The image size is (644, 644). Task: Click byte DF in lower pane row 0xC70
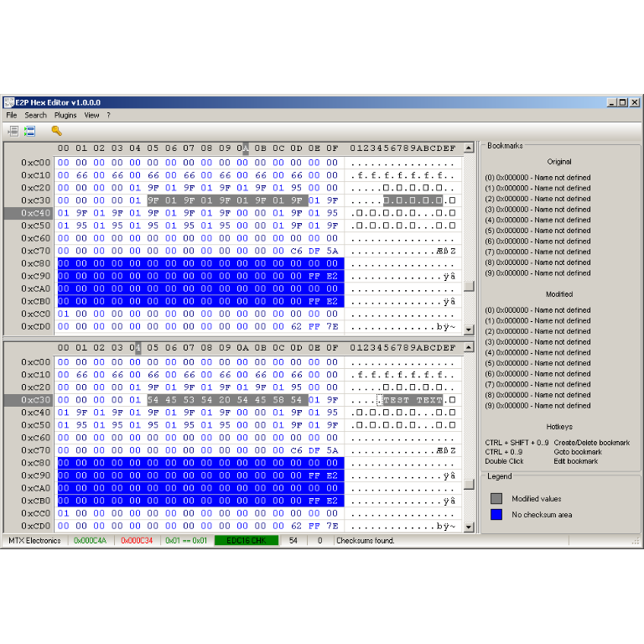[x=314, y=450]
